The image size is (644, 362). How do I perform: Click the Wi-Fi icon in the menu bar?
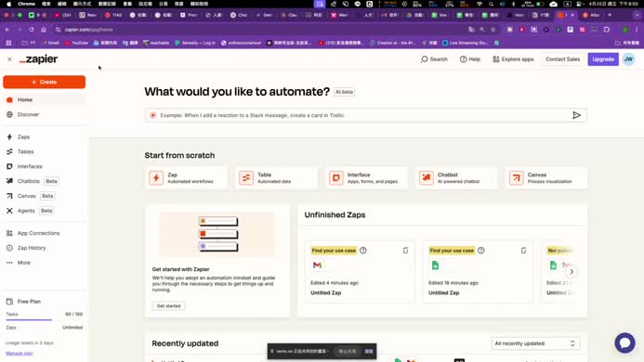click(479, 4)
